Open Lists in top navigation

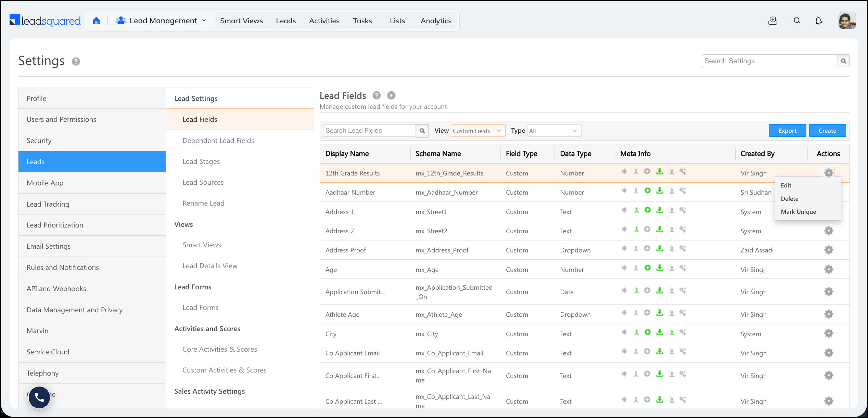(397, 21)
